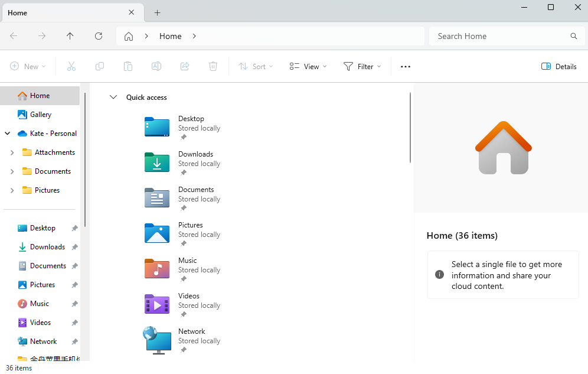Collapse the Quick access section
588x374 pixels.
pyautogui.click(x=113, y=97)
